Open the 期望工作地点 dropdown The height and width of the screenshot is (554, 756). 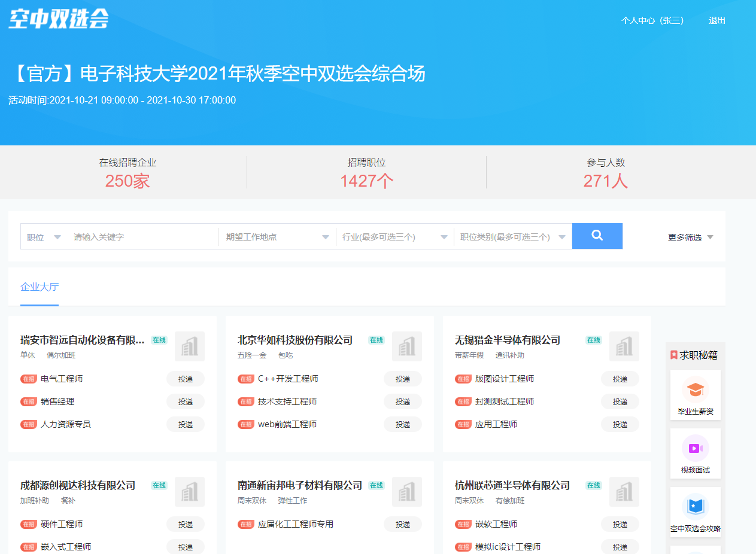[x=277, y=236]
